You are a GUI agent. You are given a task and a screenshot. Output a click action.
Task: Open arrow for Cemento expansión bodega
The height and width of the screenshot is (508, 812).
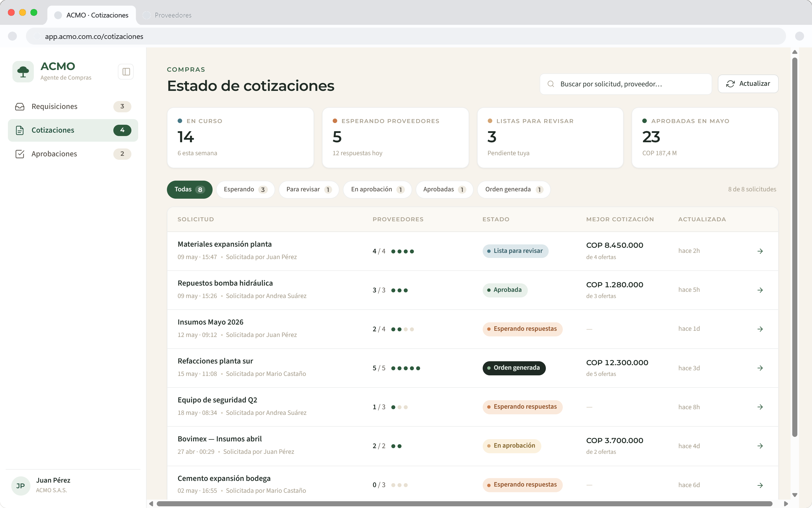tap(760, 485)
